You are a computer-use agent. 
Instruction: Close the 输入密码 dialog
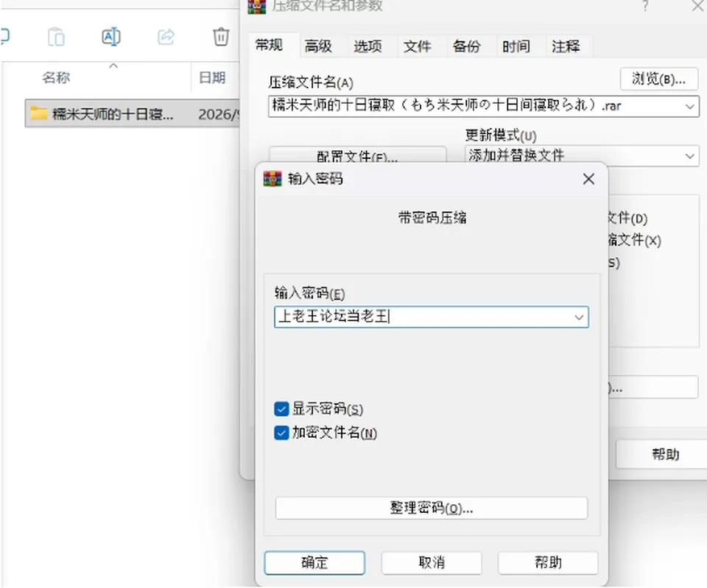pyautogui.click(x=588, y=180)
